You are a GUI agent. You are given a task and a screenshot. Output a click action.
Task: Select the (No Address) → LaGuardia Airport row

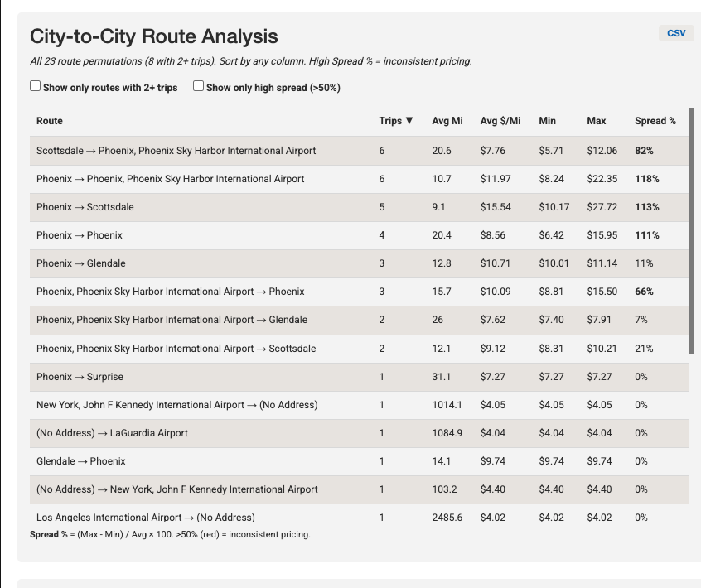point(112,433)
